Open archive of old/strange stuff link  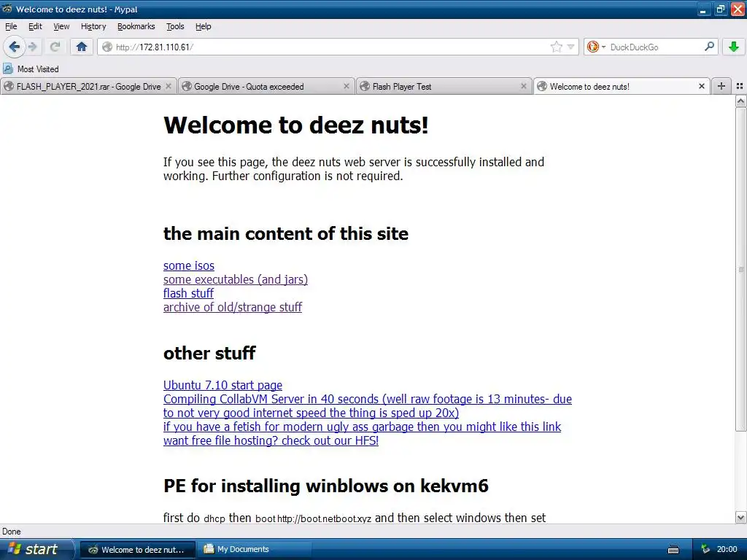pos(233,307)
